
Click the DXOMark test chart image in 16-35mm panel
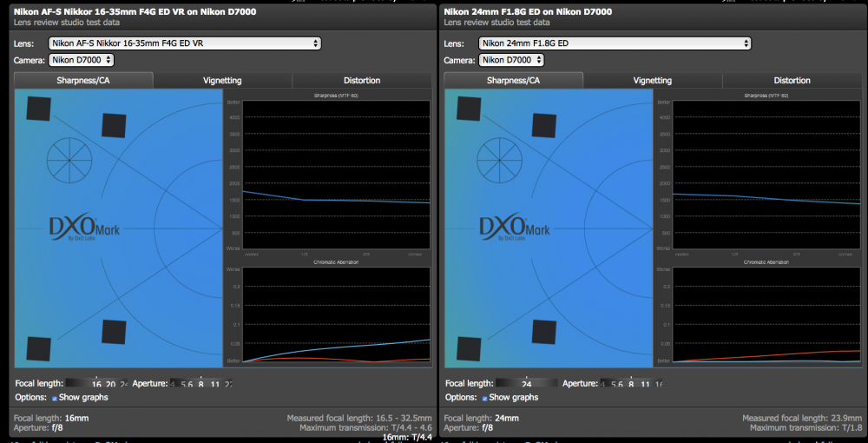118,228
